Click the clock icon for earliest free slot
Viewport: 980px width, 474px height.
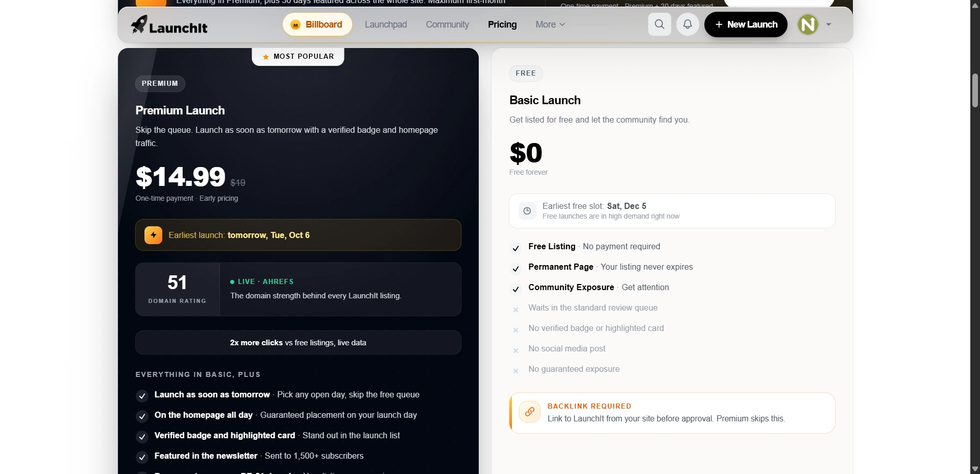click(527, 211)
